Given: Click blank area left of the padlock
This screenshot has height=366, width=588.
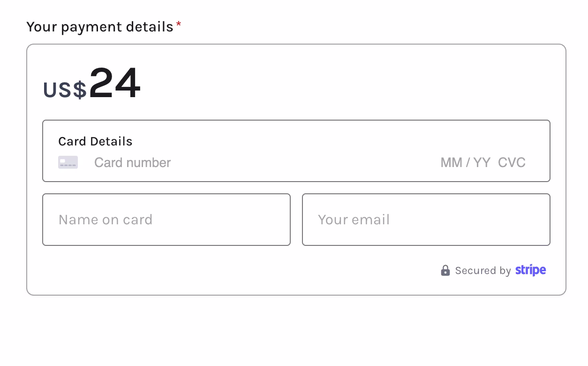Looking at the screenshot, I should tap(234, 271).
